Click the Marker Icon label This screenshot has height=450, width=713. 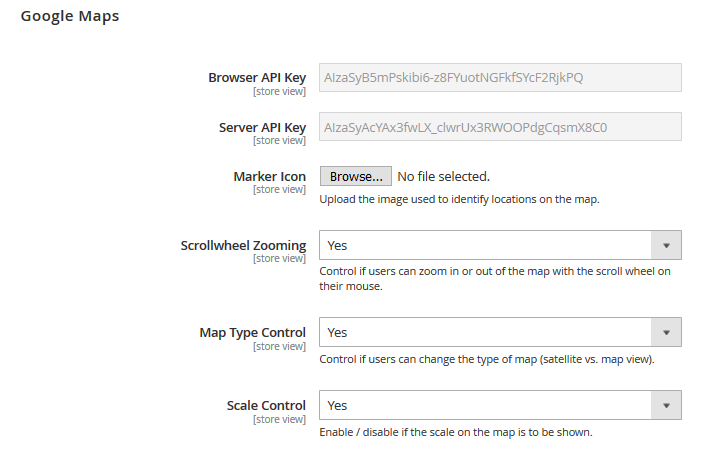270,176
